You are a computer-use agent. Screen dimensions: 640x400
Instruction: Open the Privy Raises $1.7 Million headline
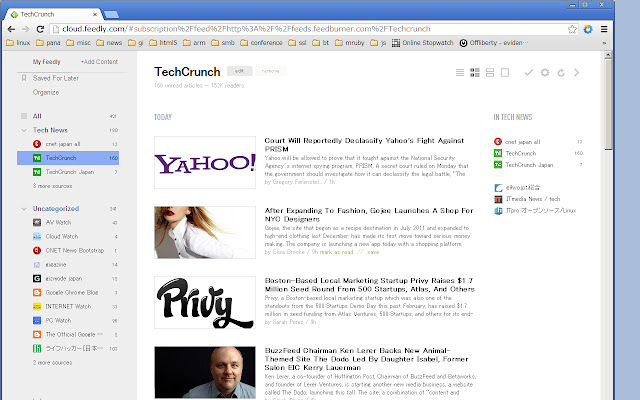(x=369, y=284)
